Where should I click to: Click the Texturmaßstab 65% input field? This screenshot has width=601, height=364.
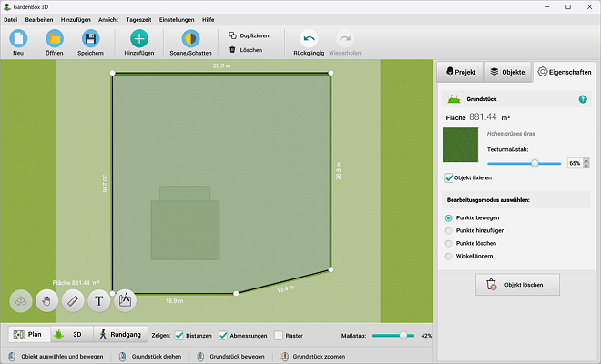[575, 163]
